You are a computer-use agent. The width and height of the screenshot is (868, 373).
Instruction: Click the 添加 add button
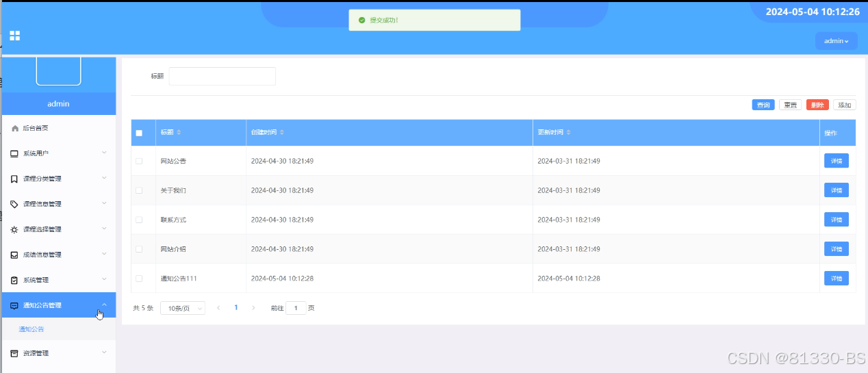pos(845,105)
